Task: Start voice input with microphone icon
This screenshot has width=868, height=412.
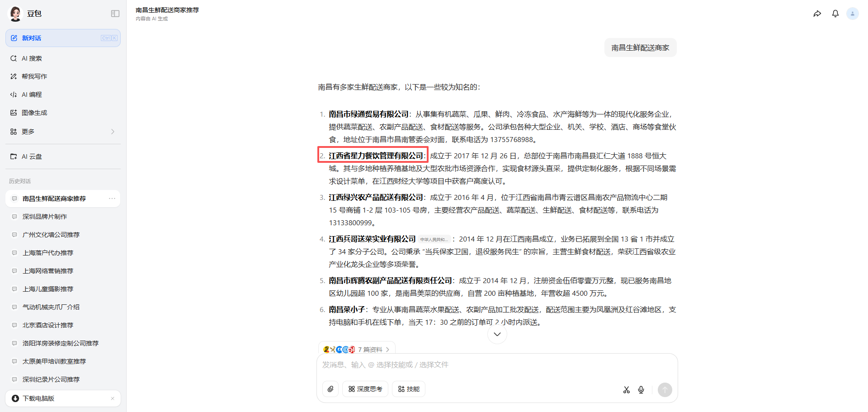Action: click(x=641, y=390)
